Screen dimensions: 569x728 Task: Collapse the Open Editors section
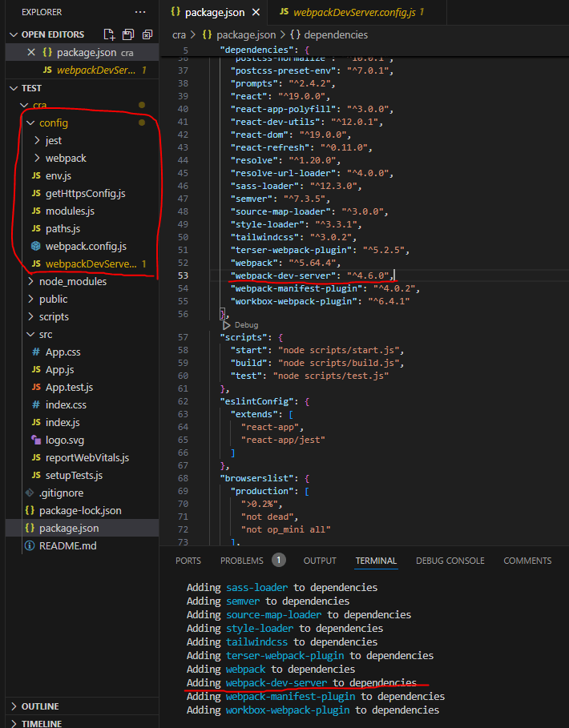pos(53,34)
